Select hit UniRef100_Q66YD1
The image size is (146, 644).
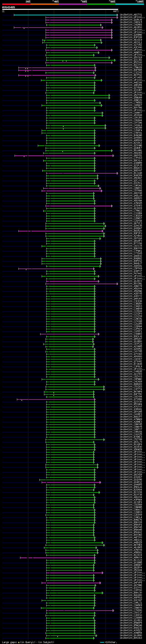coord(131,156)
